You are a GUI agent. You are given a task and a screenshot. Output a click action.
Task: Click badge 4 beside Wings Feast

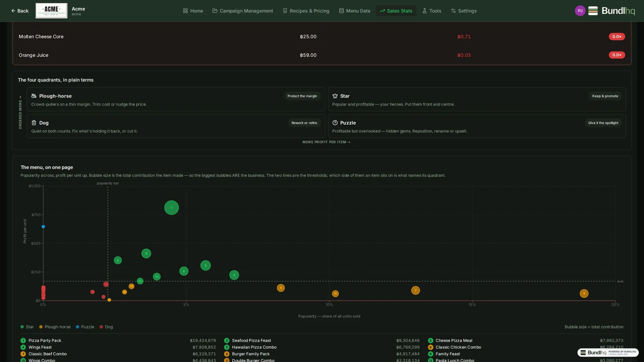coord(23,347)
